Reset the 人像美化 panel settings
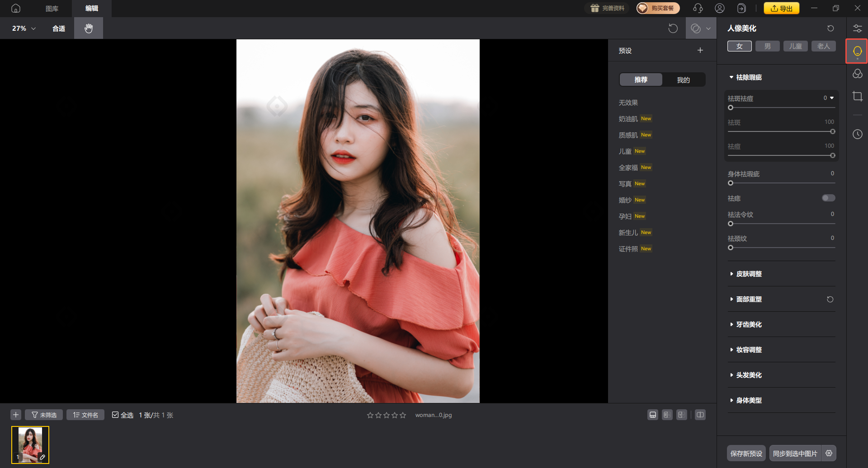 tap(830, 28)
